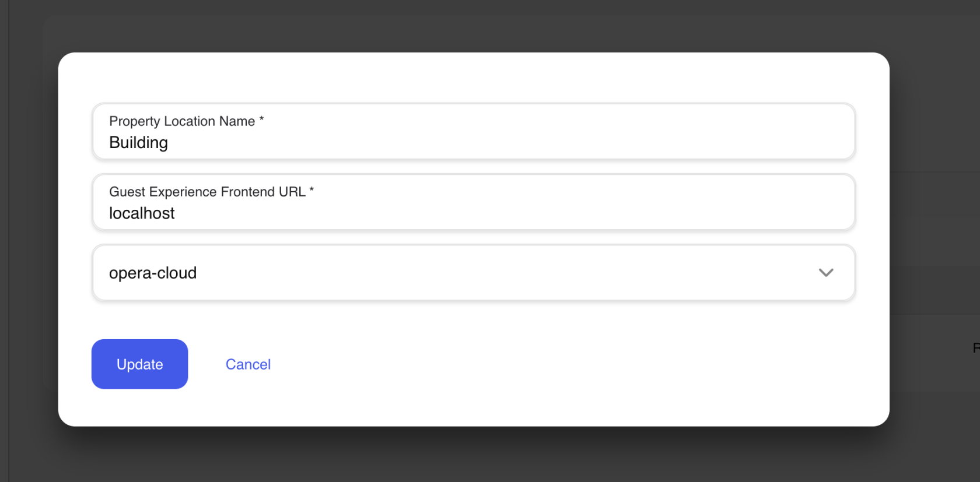Image resolution: width=980 pixels, height=482 pixels.
Task: Select the Guest Experience Frontend URL label
Action: click(x=211, y=191)
